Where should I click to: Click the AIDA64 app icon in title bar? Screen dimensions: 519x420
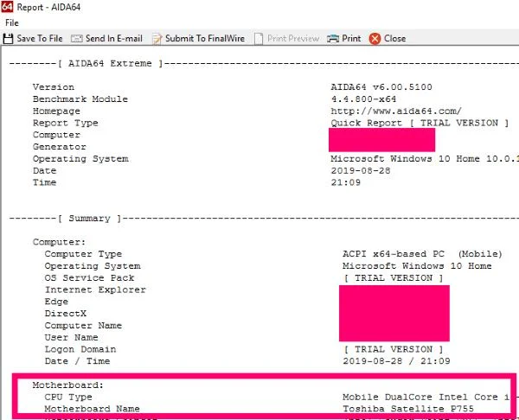[x=7, y=7]
